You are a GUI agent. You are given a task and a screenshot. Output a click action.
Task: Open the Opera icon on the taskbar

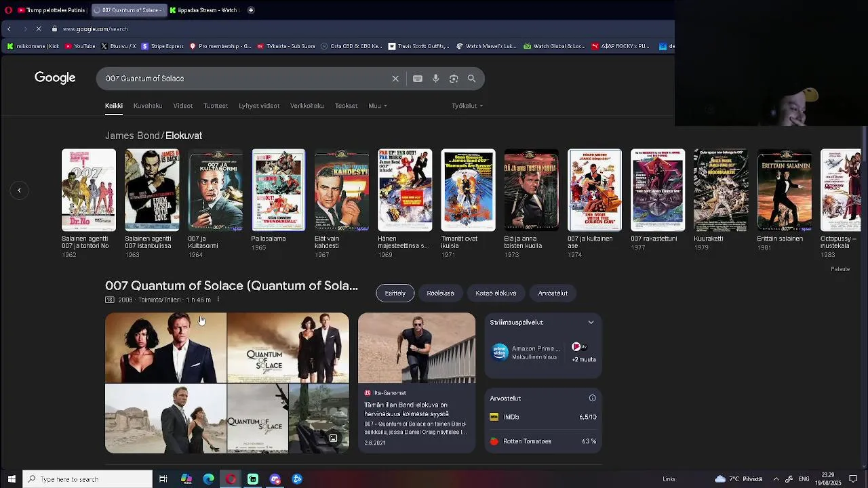tap(231, 479)
